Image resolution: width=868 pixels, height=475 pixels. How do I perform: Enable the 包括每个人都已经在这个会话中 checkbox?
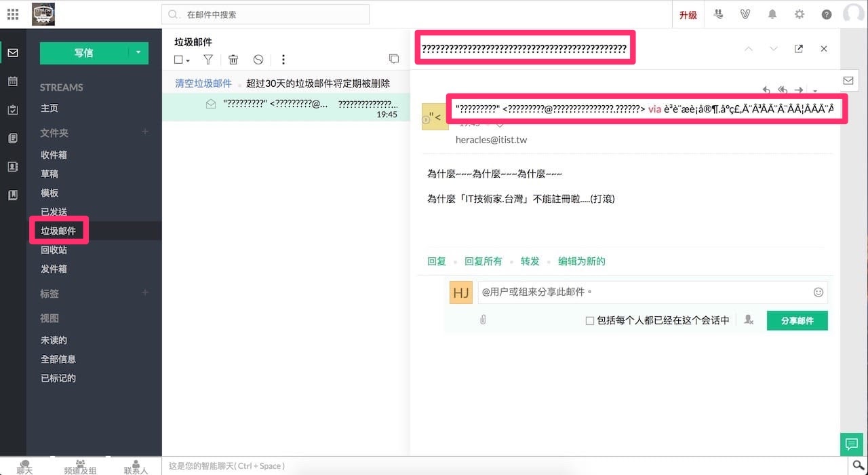(589, 320)
